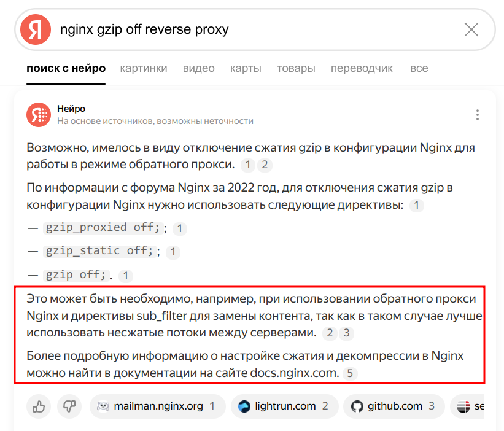Open the github.com source chip
This screenshot has width=504, height=431.
(x=393, y=406)
